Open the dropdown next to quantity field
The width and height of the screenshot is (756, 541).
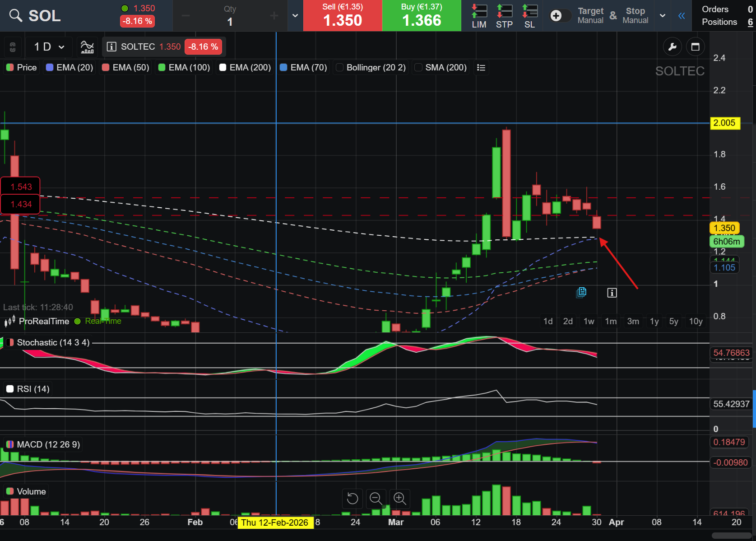[x=295, y=16]
